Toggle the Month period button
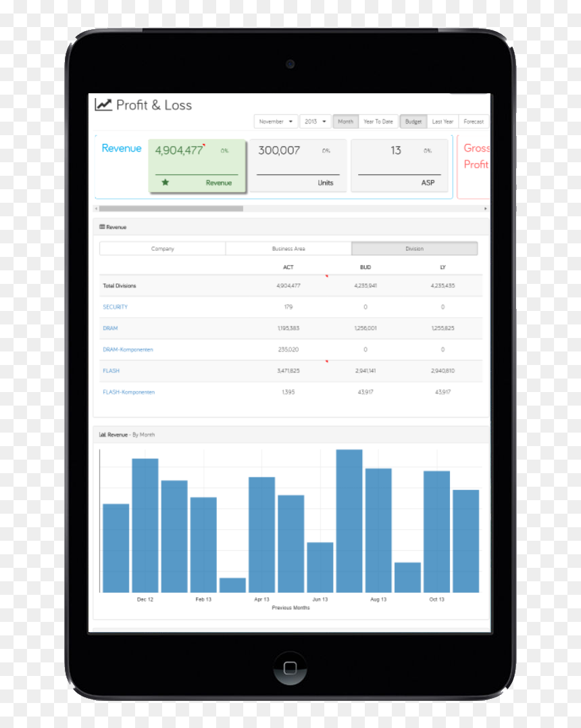This screenshot has width=581, height=728. pos(345,121)
